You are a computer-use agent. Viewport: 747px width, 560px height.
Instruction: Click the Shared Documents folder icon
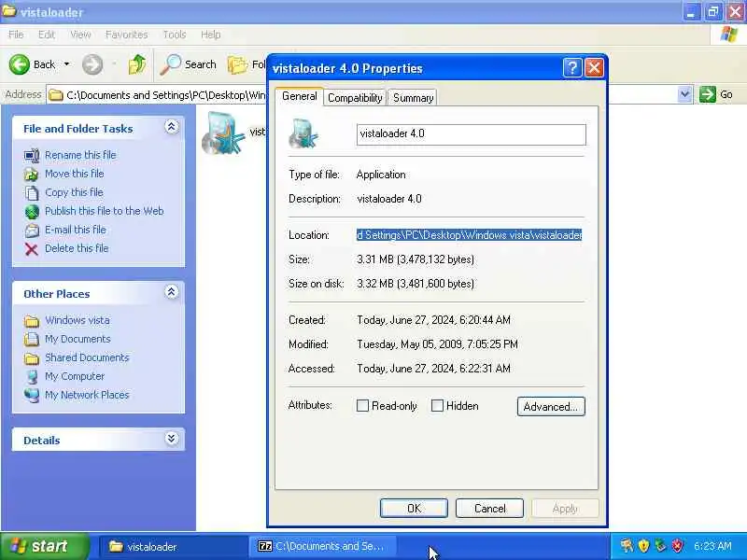32,358
